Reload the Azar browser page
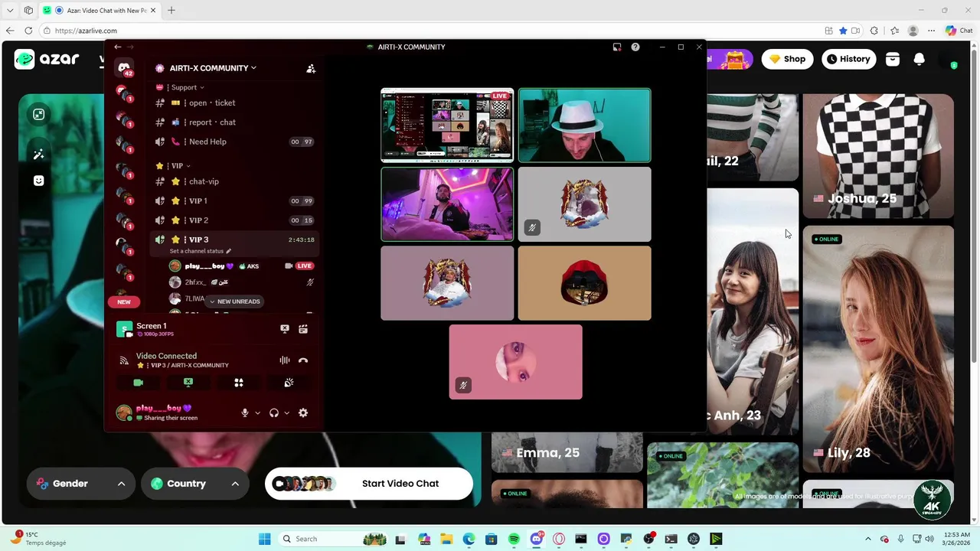980x551 pixels. point(28,31)
